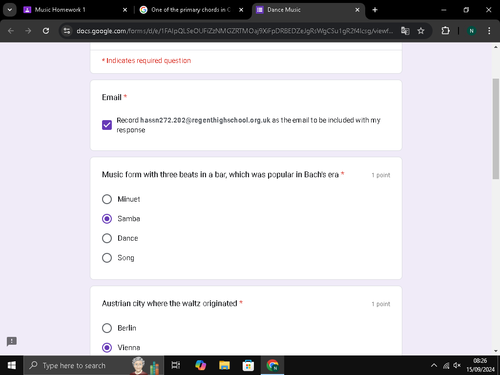The height and width of the screenshot is (375, 500).
Task: Click the 'Austrian city where the waltz originated' question
Action: click(x=169, y=303)
